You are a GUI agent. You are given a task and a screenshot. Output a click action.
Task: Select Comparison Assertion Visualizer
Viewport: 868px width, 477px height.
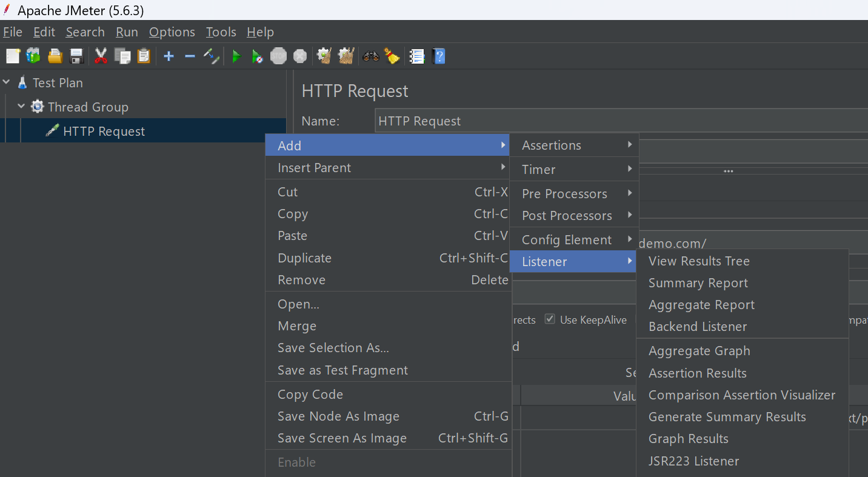743,395
